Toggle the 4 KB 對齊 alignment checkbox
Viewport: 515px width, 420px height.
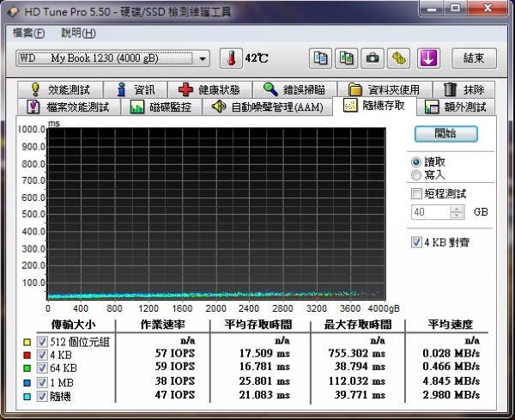coord(417,242)
